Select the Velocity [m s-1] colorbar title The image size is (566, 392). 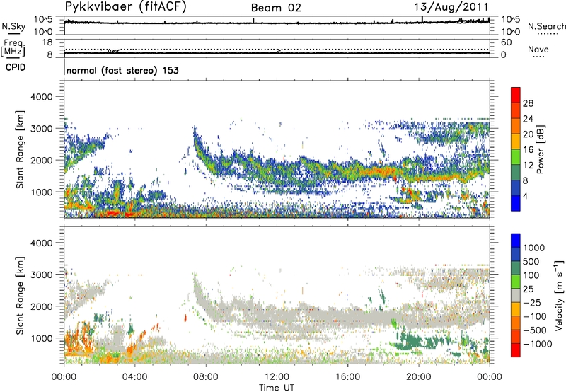point(559,295)
